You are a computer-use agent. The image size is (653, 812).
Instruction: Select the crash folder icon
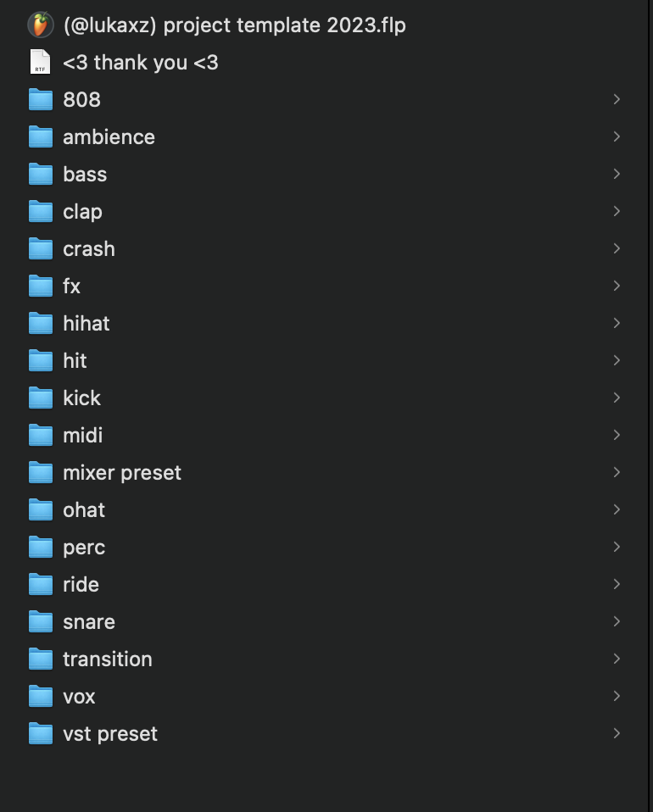[x=41, y=249]
